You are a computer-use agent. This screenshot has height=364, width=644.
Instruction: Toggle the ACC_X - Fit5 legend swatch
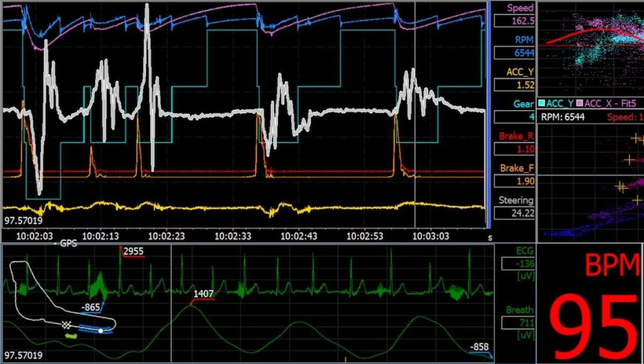(x=580, y=103)
